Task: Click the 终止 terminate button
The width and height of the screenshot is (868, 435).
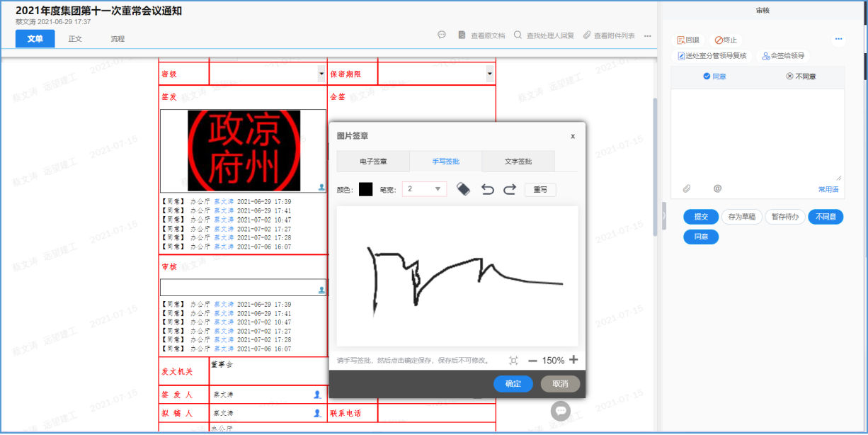Action: click(x=726, y=40)
